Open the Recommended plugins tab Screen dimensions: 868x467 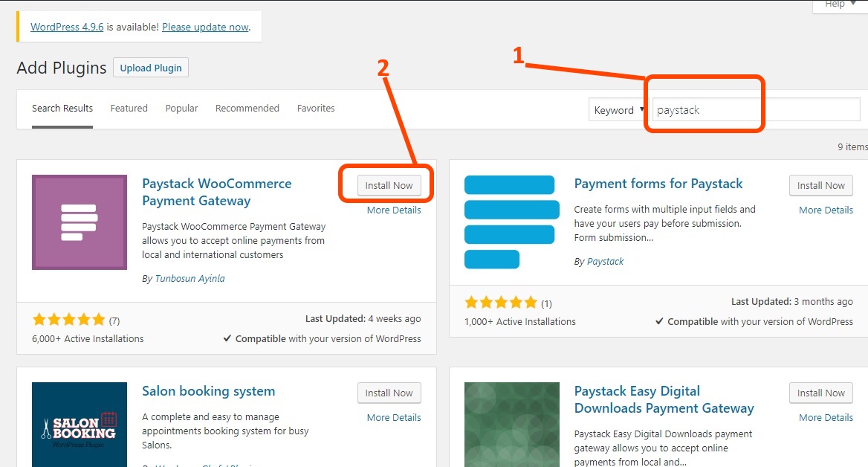coord(247,108)
